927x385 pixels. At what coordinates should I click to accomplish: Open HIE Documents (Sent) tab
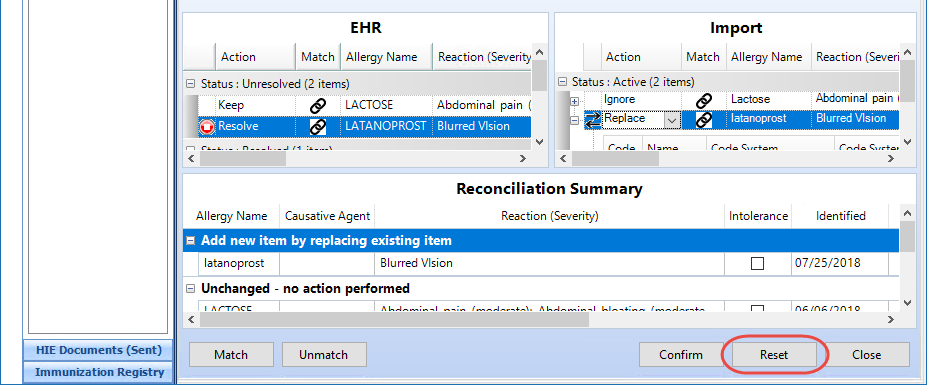(99, 350)
